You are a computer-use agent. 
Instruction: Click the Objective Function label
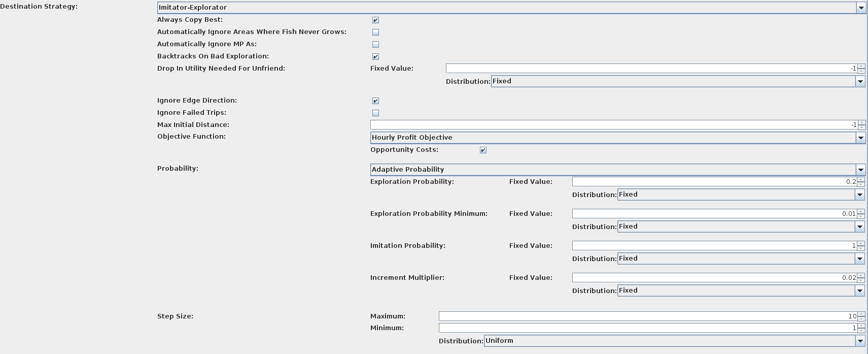click(x=191, y=137)
